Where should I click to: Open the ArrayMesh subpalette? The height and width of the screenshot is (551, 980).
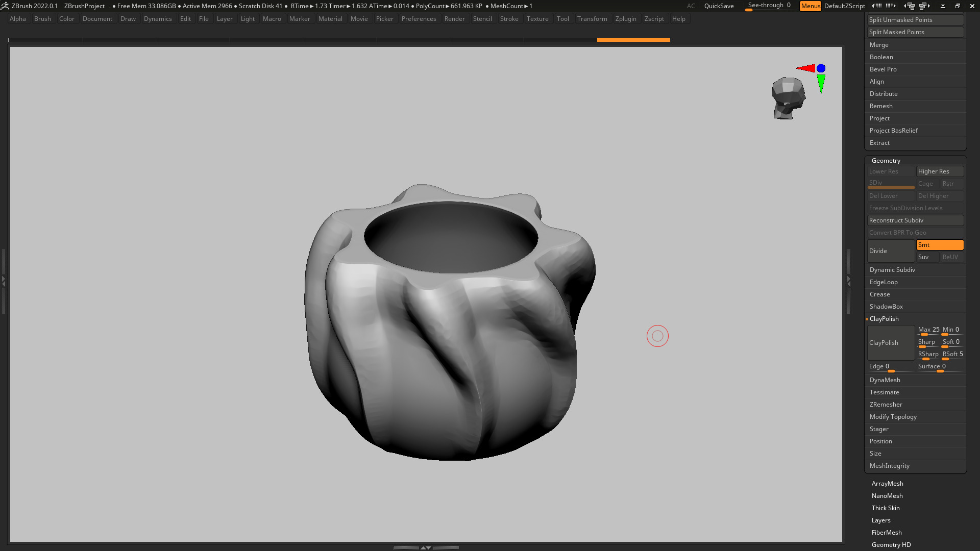click(x=887, y=484)
